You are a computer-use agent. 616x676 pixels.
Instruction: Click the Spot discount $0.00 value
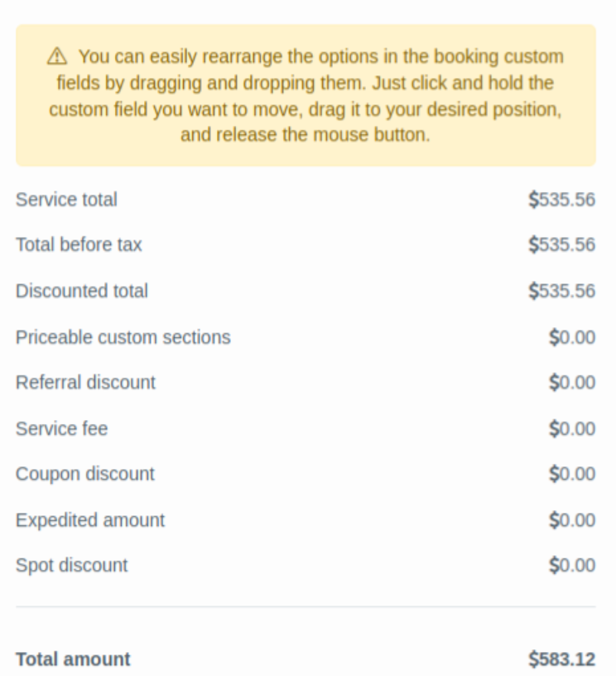click(572, 566)
